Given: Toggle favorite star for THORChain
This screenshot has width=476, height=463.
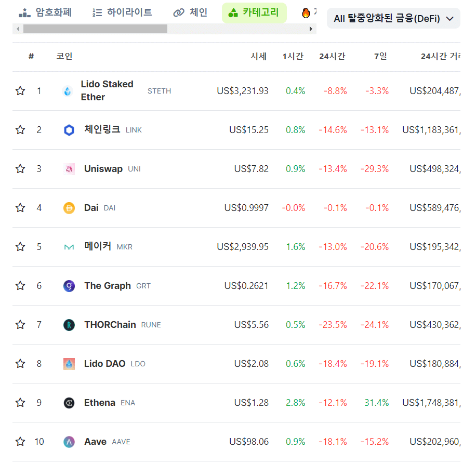Looking at the screenshot, I should (20, 325).
